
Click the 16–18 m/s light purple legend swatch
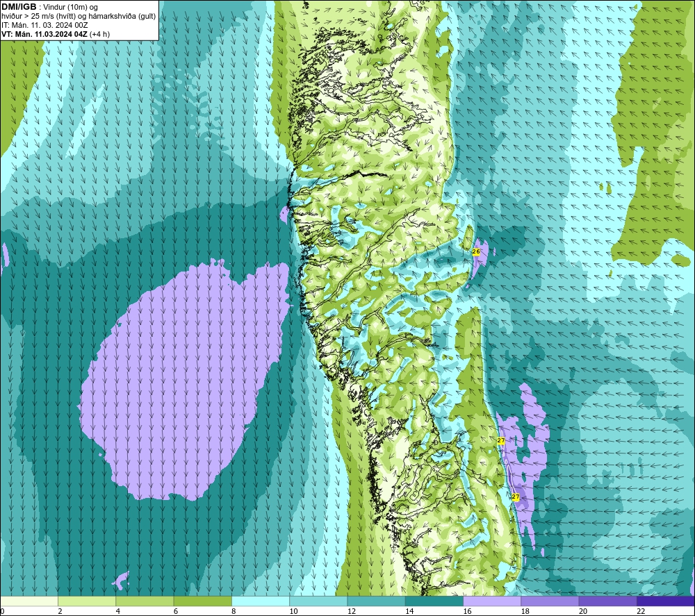(492, 601)
